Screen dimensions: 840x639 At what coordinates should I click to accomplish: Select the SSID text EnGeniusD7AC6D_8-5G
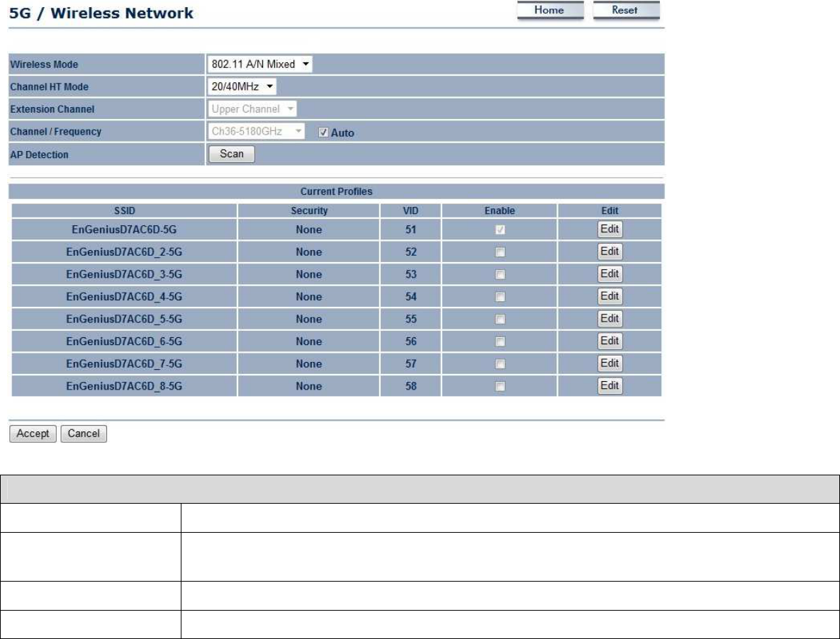(124, 386)
